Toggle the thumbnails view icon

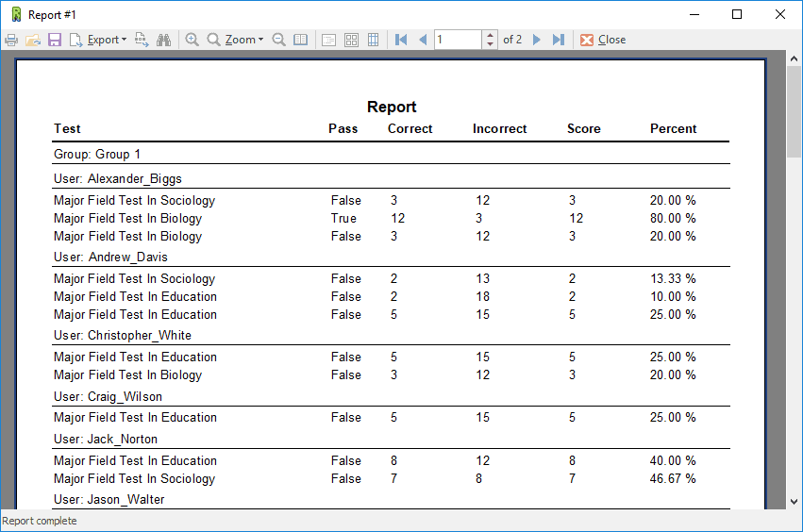tap(351, 40)
